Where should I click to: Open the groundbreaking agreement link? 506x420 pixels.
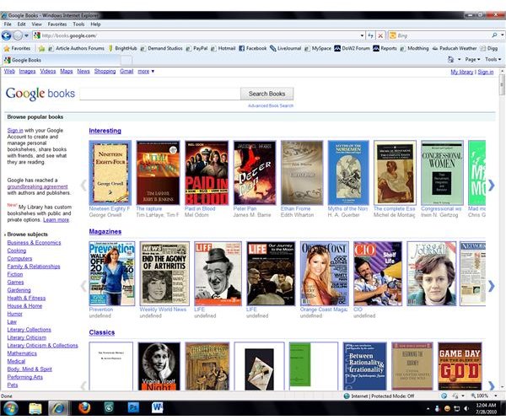click(37, 186)
